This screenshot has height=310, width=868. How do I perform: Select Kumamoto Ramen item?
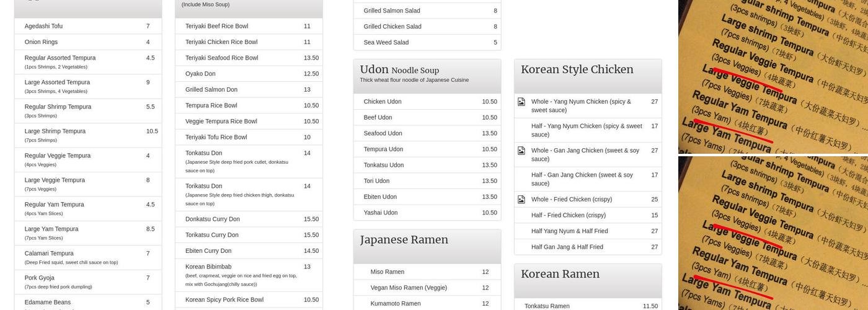pyautogui.click(x=427, y=303)
